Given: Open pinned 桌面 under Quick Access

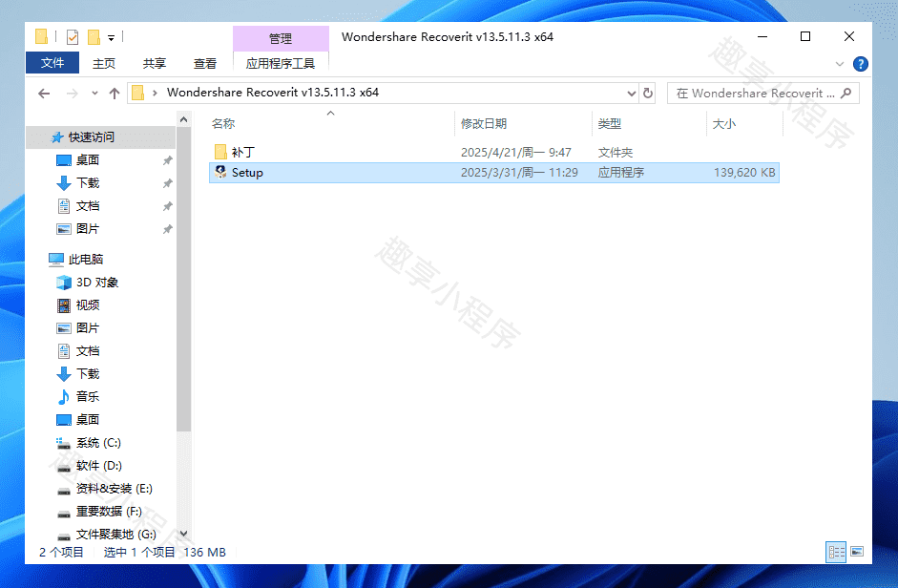Looking at the screenshot, I should click(88, 160).
